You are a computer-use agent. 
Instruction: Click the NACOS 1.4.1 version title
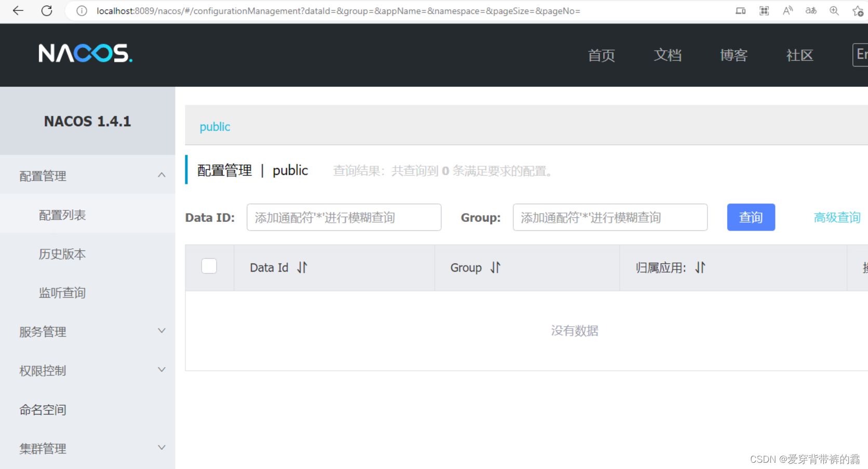87,121
